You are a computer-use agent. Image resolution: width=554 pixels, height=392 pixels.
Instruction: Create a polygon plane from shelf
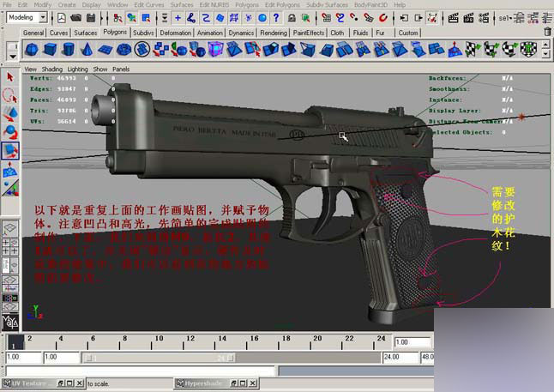(x=105, y=50)
